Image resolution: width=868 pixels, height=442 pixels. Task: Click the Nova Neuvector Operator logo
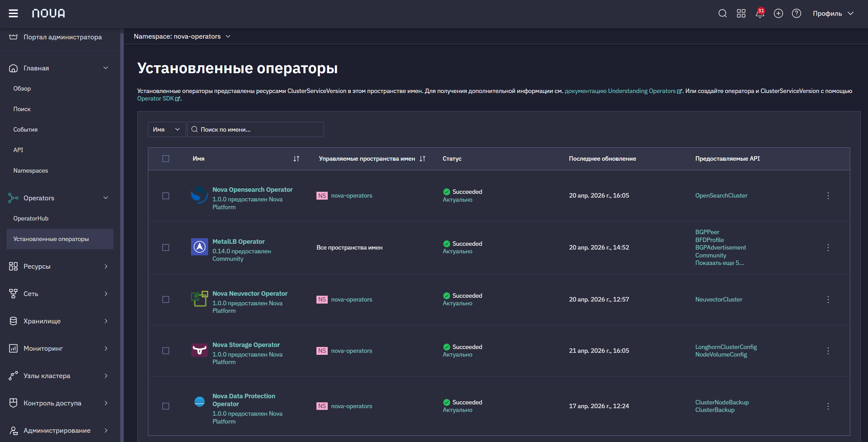point(199,299)
